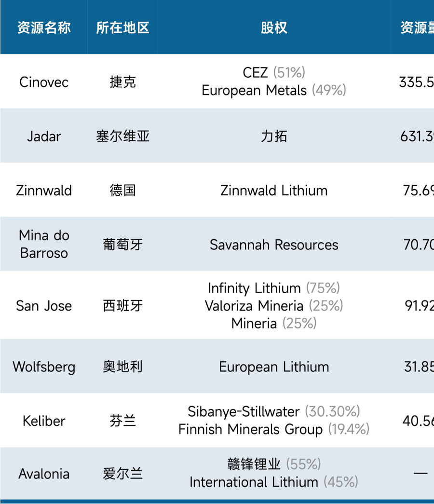This screenshot has width=434, height=504.
Task: Click the Infinity Lithium (75%) text
Action: point(274,288)
